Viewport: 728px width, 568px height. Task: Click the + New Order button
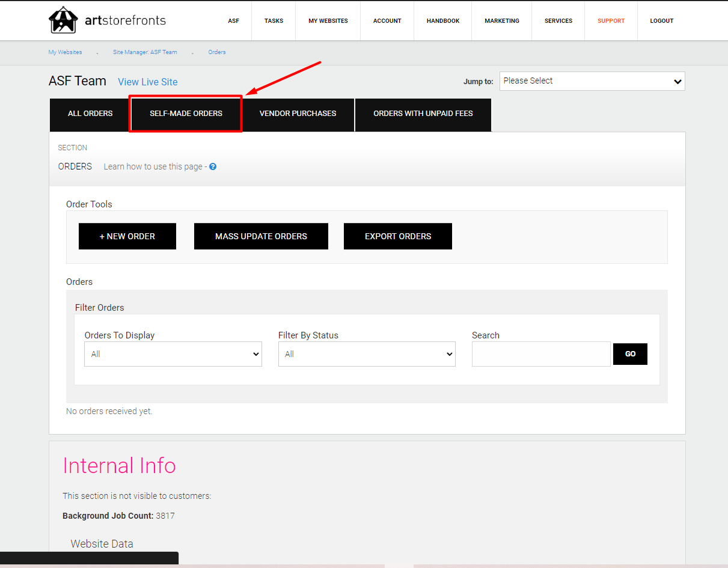(127, 236)
